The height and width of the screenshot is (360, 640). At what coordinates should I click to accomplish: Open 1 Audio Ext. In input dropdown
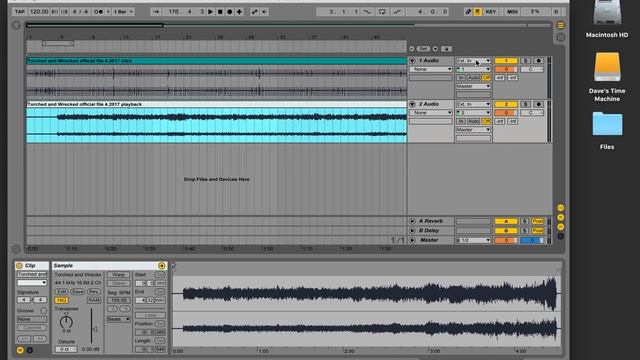[473, 61]
